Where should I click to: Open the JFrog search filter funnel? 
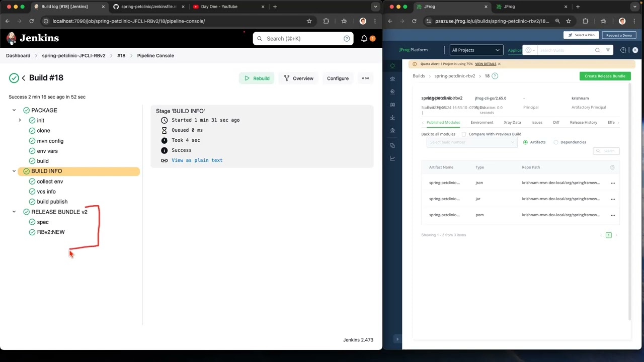click(x=608, y=50)
